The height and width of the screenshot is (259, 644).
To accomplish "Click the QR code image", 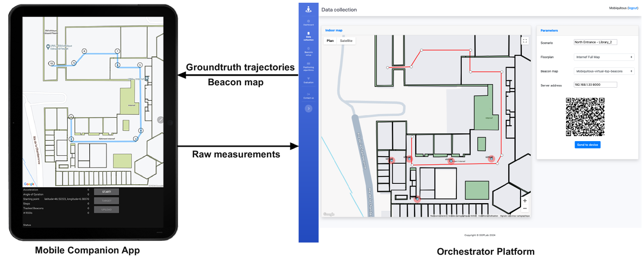I will click(x=585, y=117).
